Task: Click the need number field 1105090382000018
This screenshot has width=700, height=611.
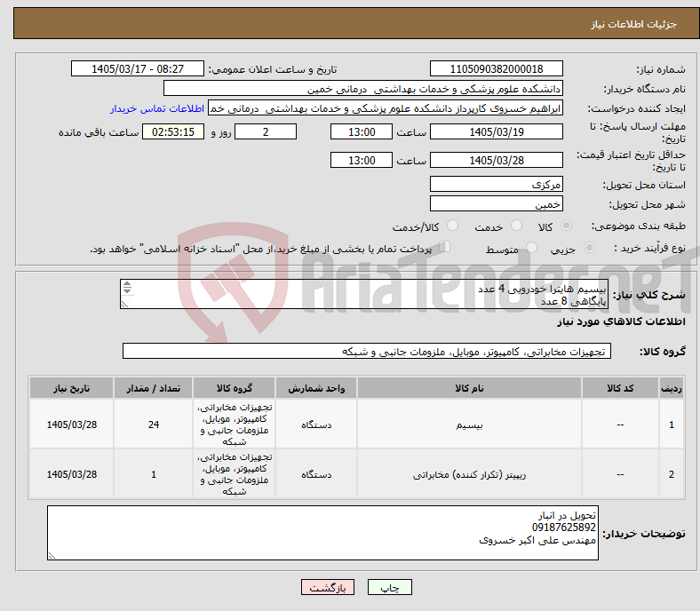Action: pyautogui.click(x=497, y=68)
